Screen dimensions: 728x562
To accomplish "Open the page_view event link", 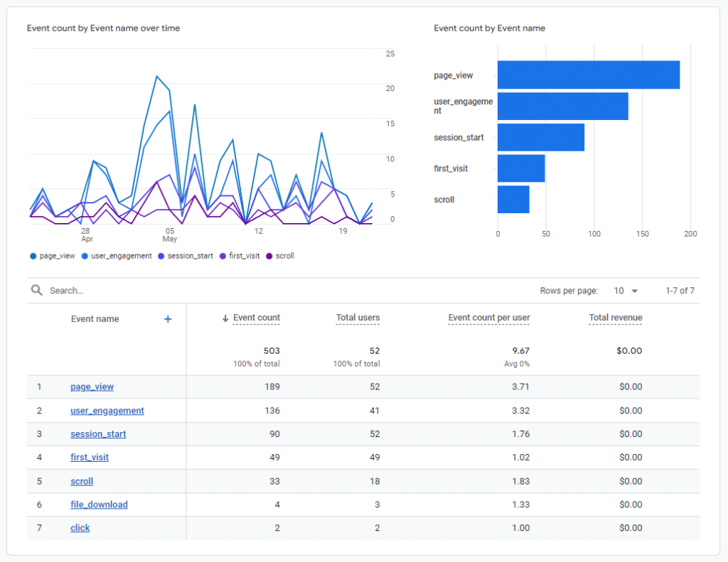I will [92, 387].
